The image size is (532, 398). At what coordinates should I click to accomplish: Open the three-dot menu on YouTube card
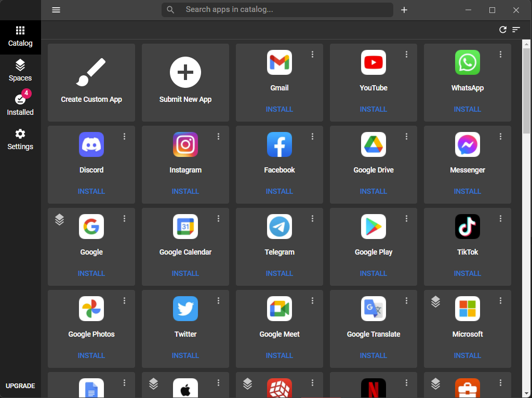[406, 54]
